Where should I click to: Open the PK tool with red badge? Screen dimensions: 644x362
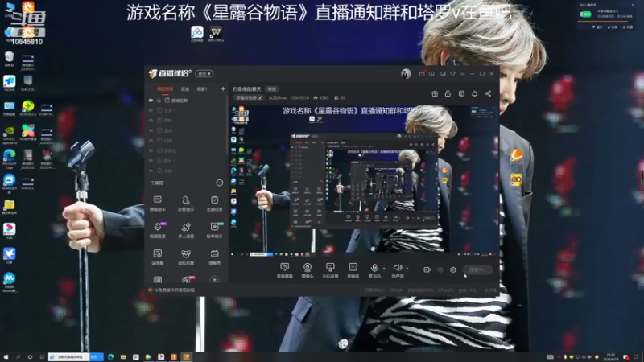(187, 279)
